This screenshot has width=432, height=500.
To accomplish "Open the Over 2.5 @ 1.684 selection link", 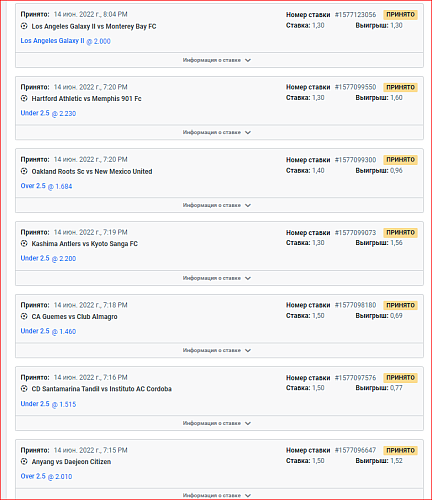I will pos(46,186).
